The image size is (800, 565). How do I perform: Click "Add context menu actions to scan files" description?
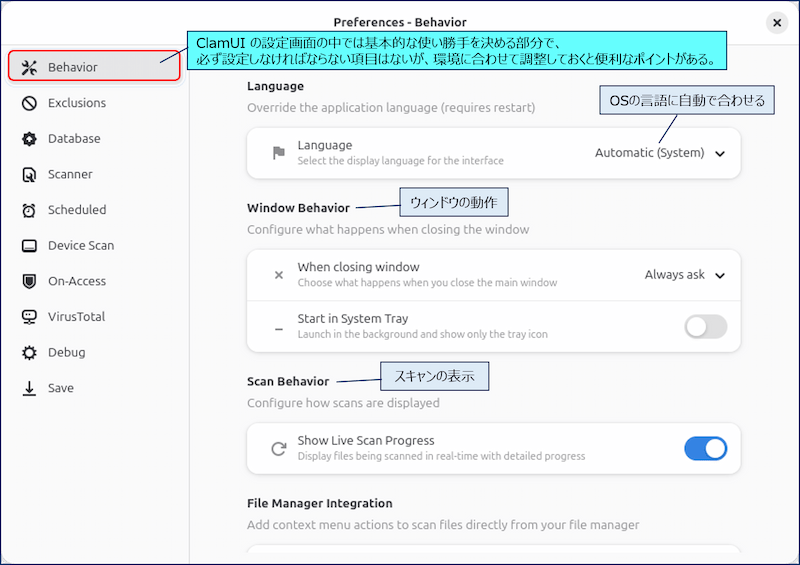tap(443, 525)
